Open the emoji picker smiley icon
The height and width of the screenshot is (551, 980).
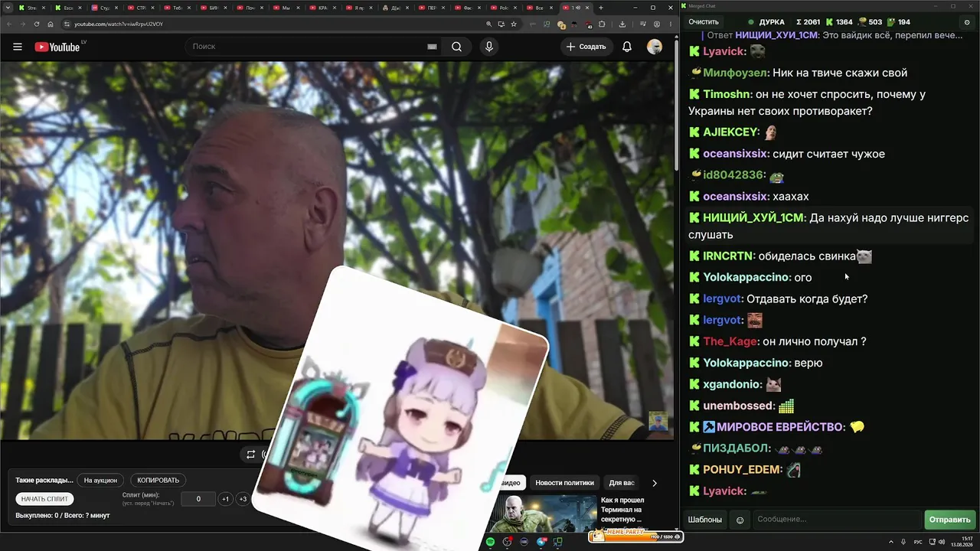(x=740, y=520)
